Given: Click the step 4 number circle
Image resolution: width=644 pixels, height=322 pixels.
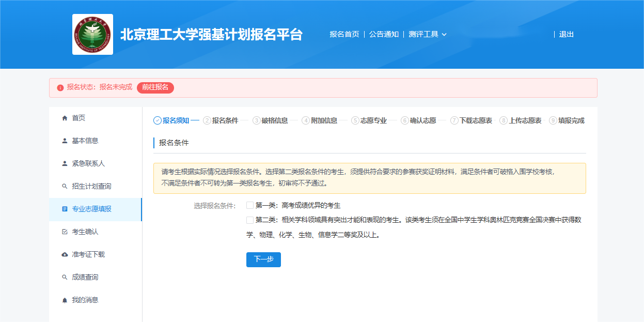Looking at the screenshot, I should (306, 120).
